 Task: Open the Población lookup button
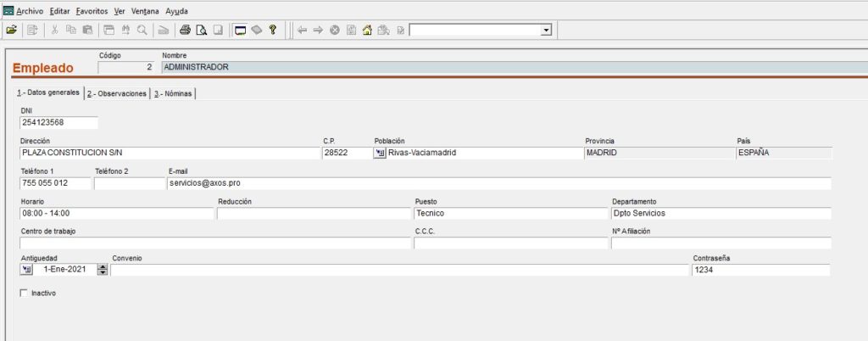[x=380, y=154]
